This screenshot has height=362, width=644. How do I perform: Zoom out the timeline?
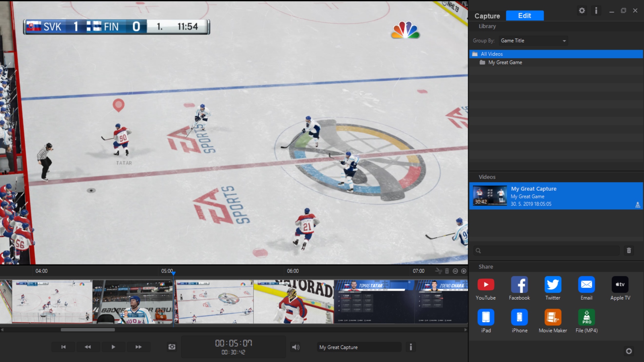tap(455, 271)
